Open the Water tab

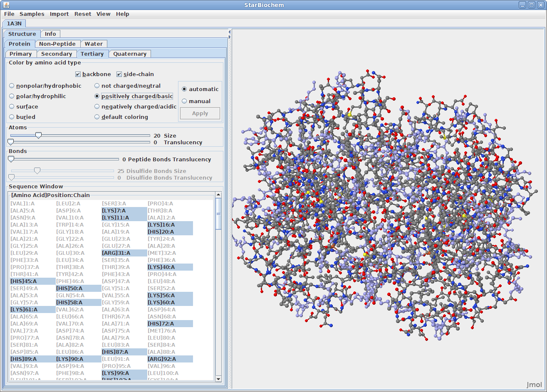(94, 44)
